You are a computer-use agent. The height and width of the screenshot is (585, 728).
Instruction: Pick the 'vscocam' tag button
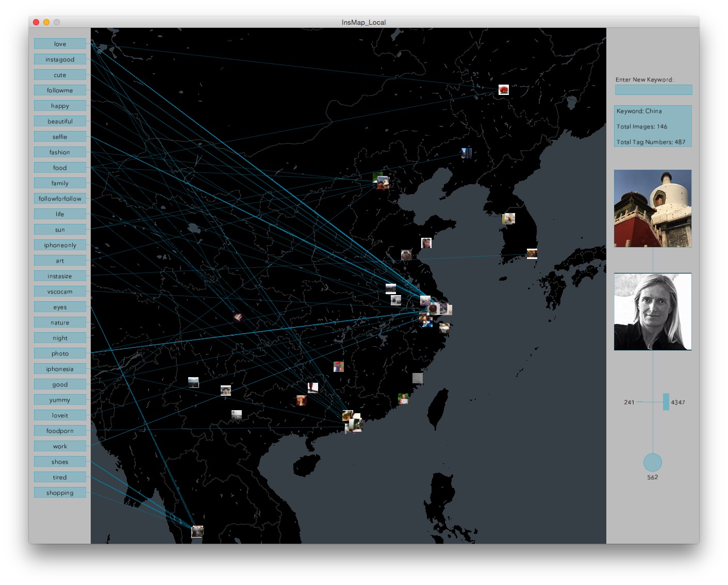tap(60, 291)
